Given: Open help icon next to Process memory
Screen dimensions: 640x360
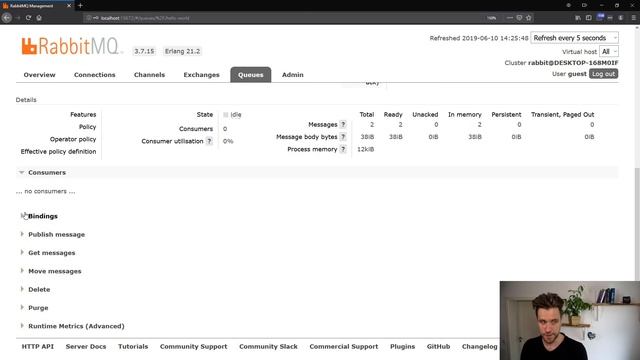Looking at the screenshot, I should coord(343,149).
